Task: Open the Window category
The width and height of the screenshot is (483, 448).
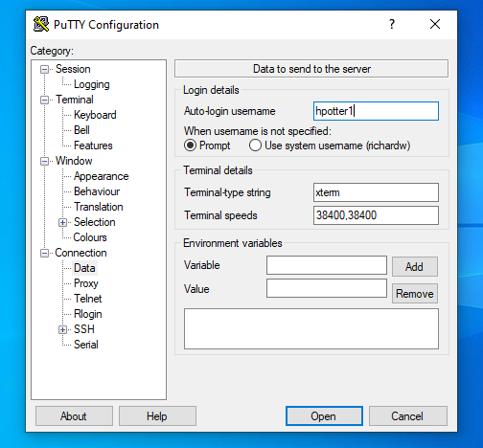Action: click(74, 161)
